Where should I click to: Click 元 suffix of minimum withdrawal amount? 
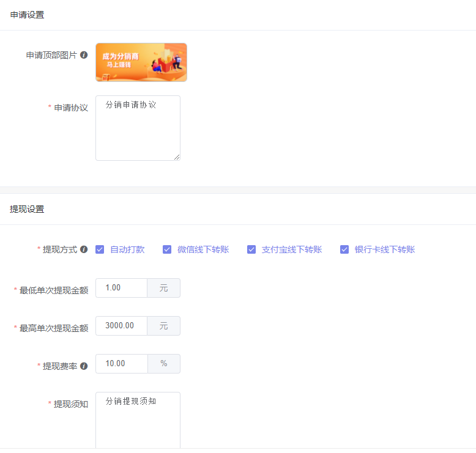point(163,288)
